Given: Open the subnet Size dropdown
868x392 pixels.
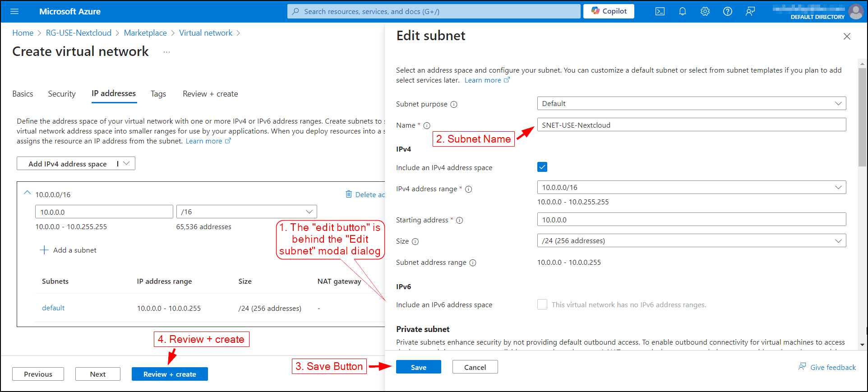Looking at the screenshot, I should pyautogui.click(x=692, y=240).
